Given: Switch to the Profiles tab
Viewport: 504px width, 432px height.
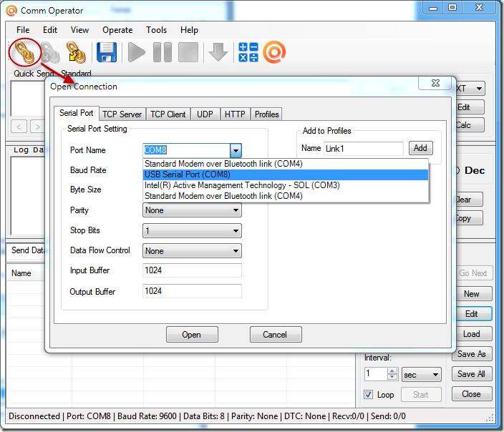Looking at the screenshot, I should tap(266, 114).
